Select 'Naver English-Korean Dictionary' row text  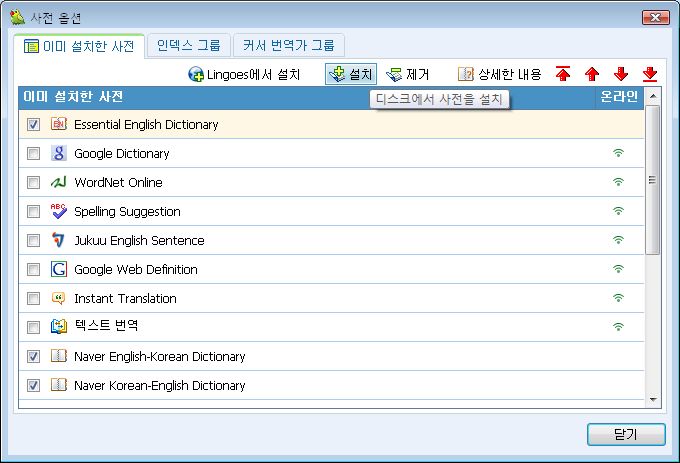160,357
